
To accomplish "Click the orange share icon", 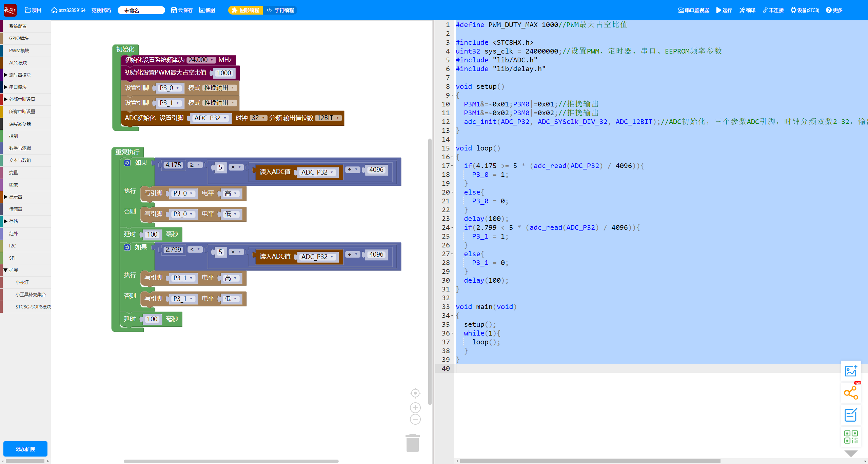I will point(851,393).
